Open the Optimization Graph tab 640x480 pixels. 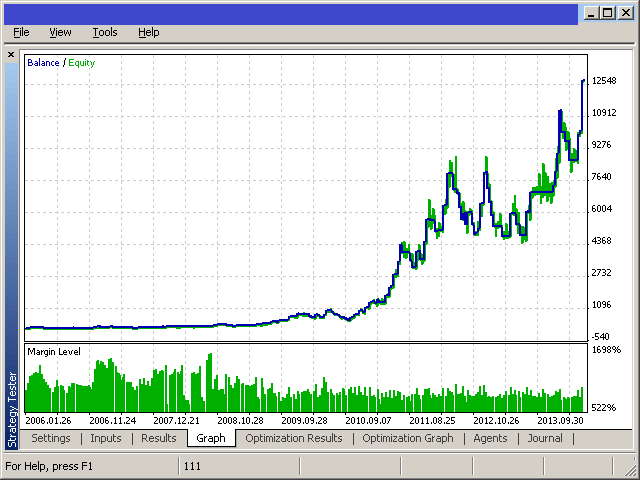click(x=408, y=438)
